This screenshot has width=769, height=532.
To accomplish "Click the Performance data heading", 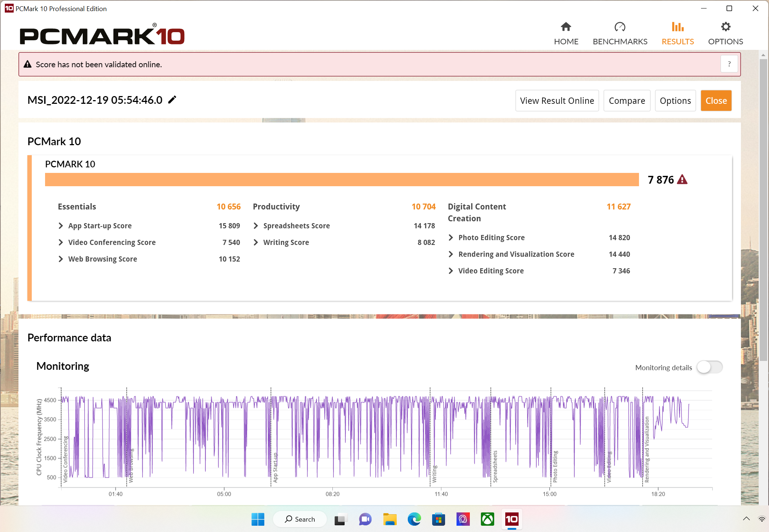I will [x=69, y=338].
